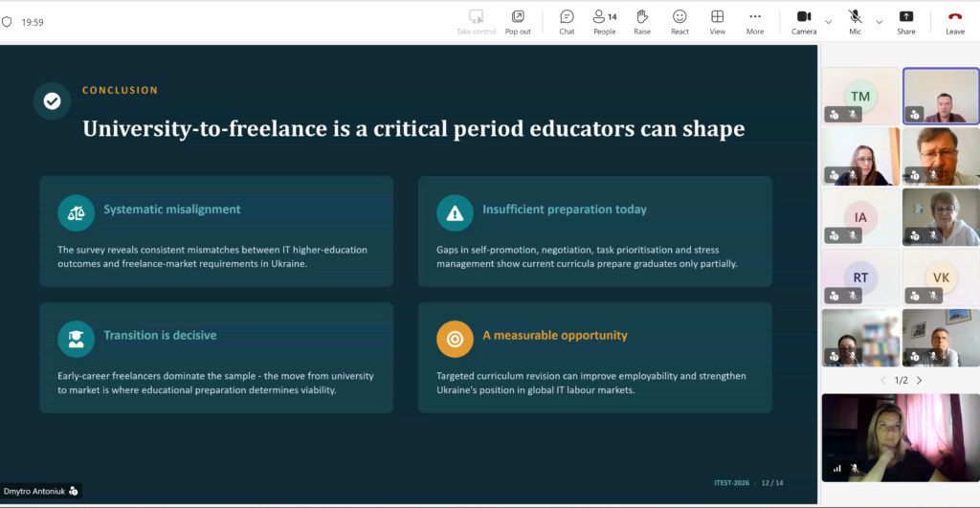Click the scales icon for Systematic misalignment
980x508 pixels.
click(76, 212)
